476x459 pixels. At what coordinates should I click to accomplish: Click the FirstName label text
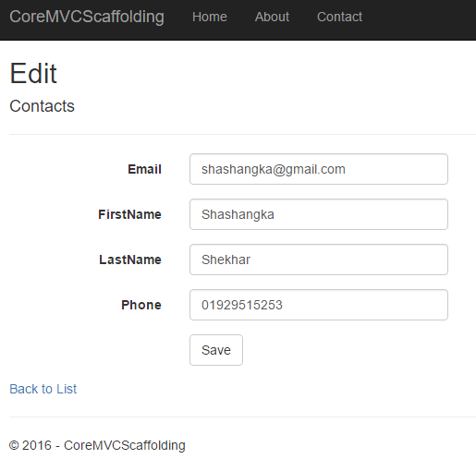pyautogui.click(x=129, y=214)
